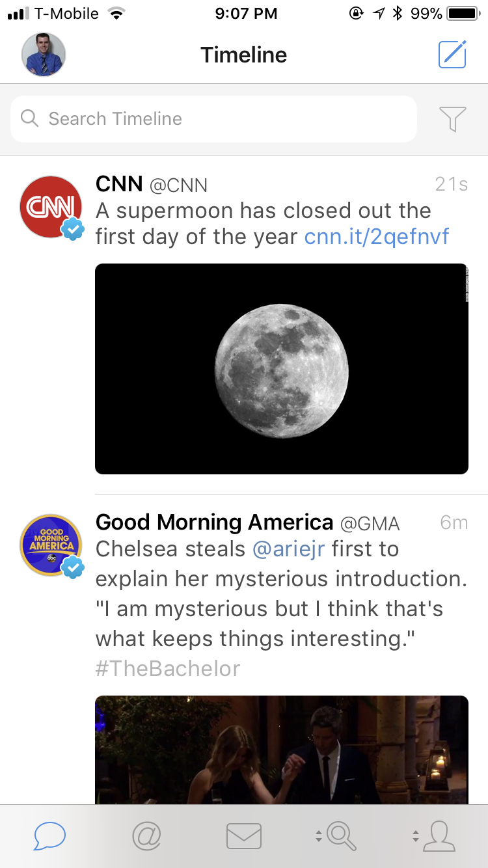This screenshot has height=868, width=488.
Task: Open the cnn.it/2qefnvf link
Action: tap(377, 237)
